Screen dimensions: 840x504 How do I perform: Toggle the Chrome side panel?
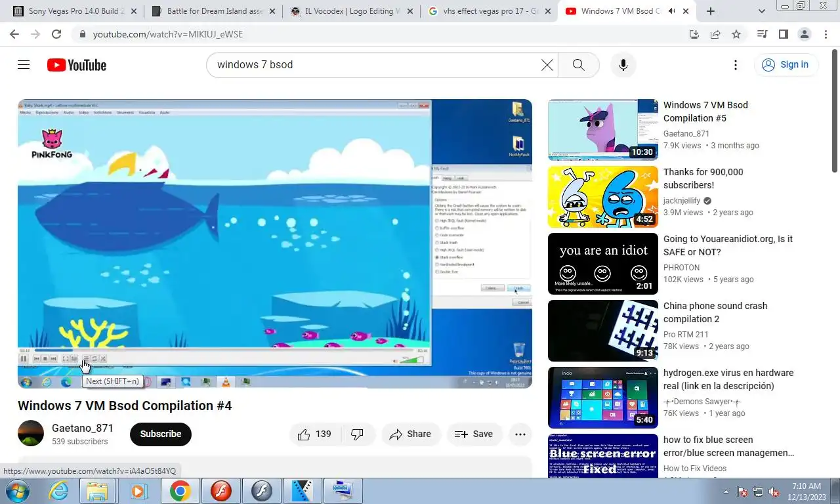(783, 34)
